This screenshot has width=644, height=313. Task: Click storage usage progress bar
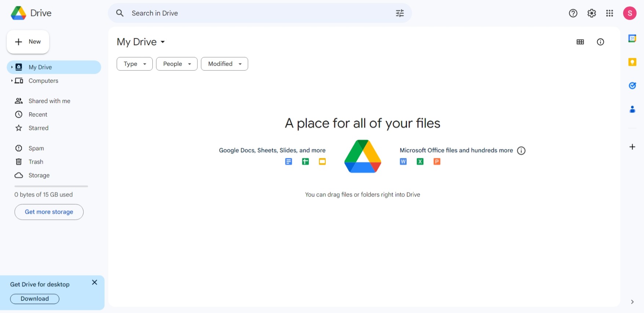[51, 186]
